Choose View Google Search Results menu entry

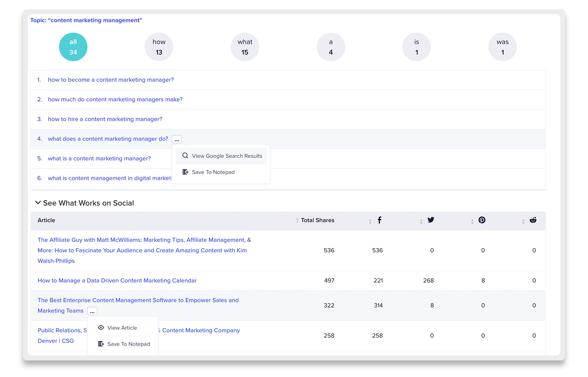[x=221, y=156]
